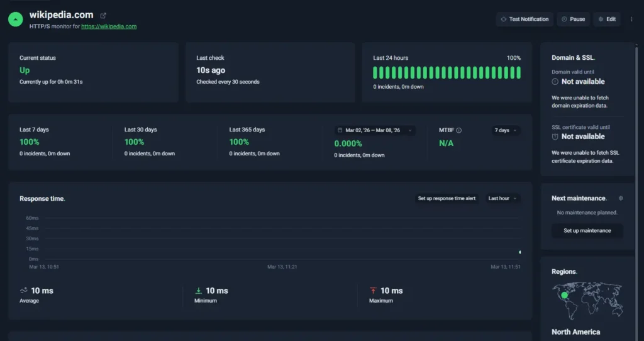Click the 60ms axis label on chart
The height and width of the screenshot is (341, 644).
point(32,218)
